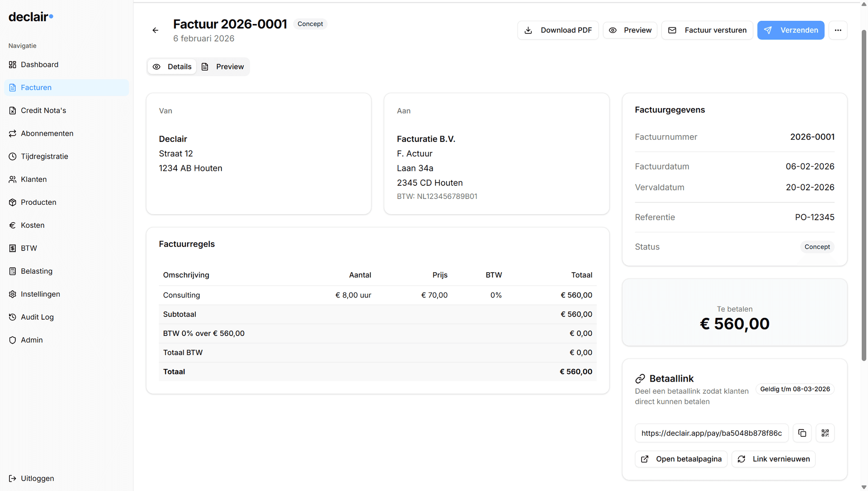Open Audit Log via the history icon
Viewport: 868px width, 491px height.
13,317
